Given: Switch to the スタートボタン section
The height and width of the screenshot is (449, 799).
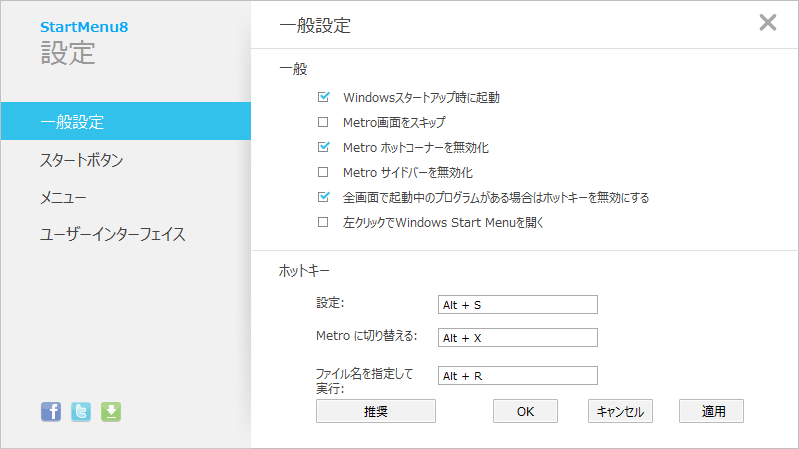Looking at the screenshot, I should click(82, 160).
